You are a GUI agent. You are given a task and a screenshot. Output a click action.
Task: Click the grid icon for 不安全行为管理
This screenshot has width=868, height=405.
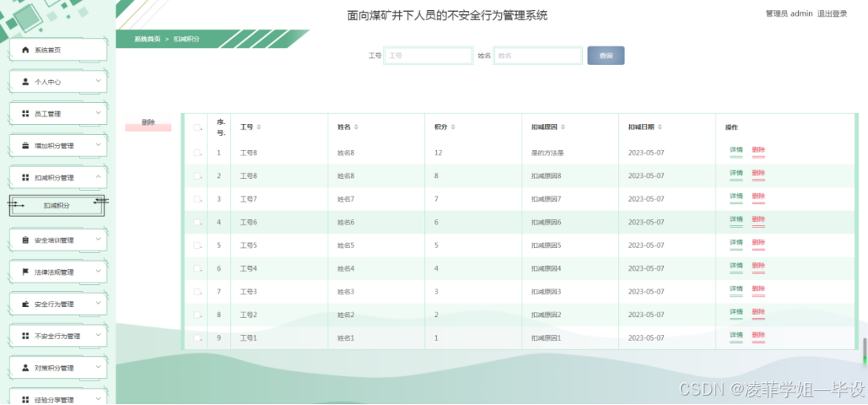point(25,336)
